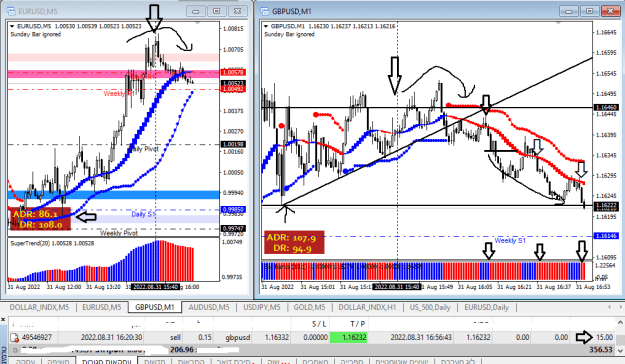Click the 1.00198 Daily Pivot price label
The height and width of the screenshot is (364, 625).
(x=233, y=144)
